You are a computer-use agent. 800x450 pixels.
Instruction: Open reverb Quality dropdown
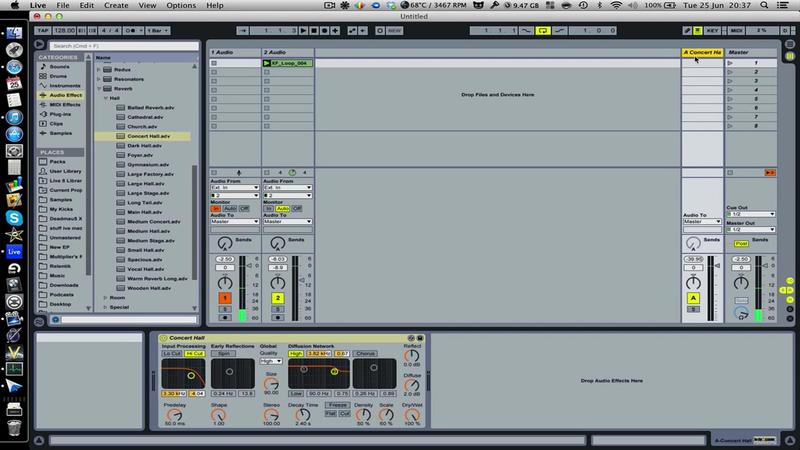pos(270,361)
